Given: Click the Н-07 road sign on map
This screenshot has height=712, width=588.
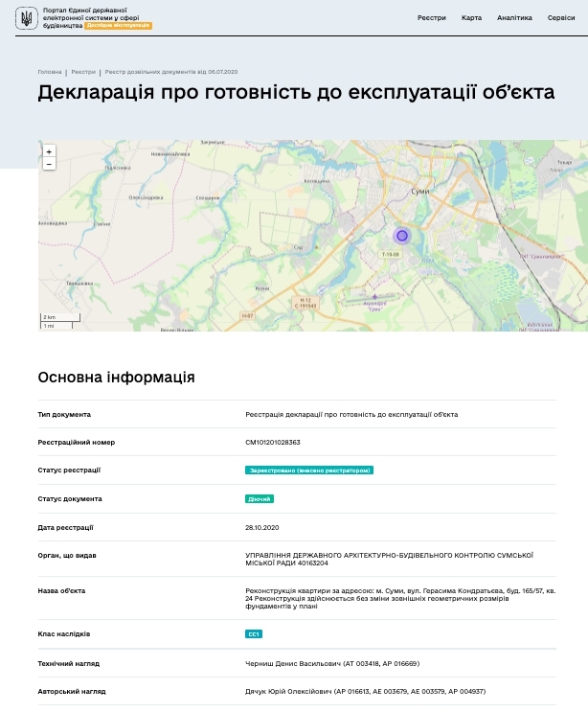Looking at the screenshot, I should 247,315.
